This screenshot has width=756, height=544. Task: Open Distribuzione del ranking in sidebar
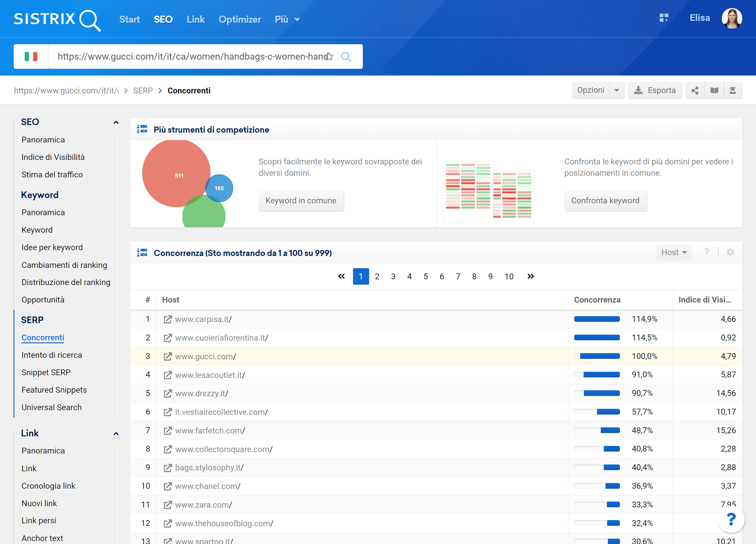pos(66,282)
